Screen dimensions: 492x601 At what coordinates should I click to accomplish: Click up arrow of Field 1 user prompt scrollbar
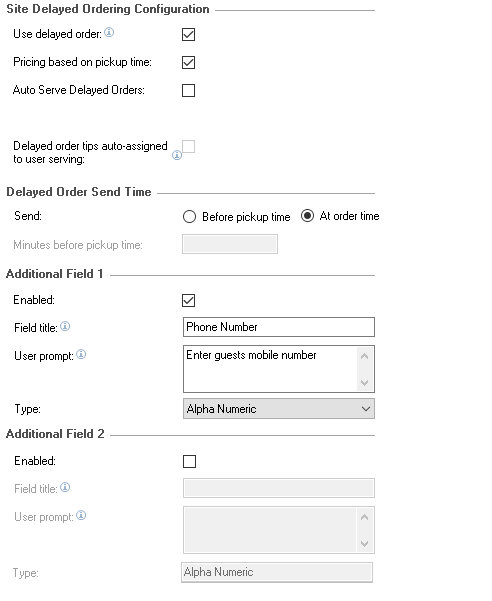pyautogui.click(x=365, y=356)
